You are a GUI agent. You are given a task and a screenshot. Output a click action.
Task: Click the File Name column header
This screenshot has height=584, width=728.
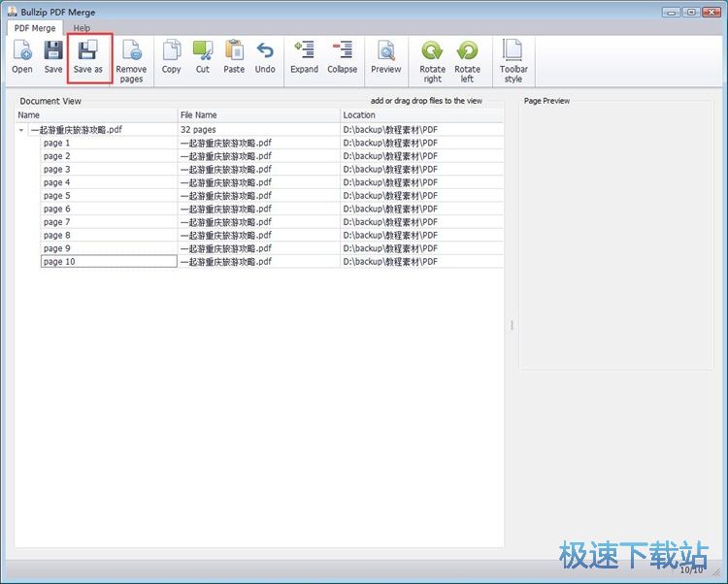pyautogui.click(x=259, y=115)
